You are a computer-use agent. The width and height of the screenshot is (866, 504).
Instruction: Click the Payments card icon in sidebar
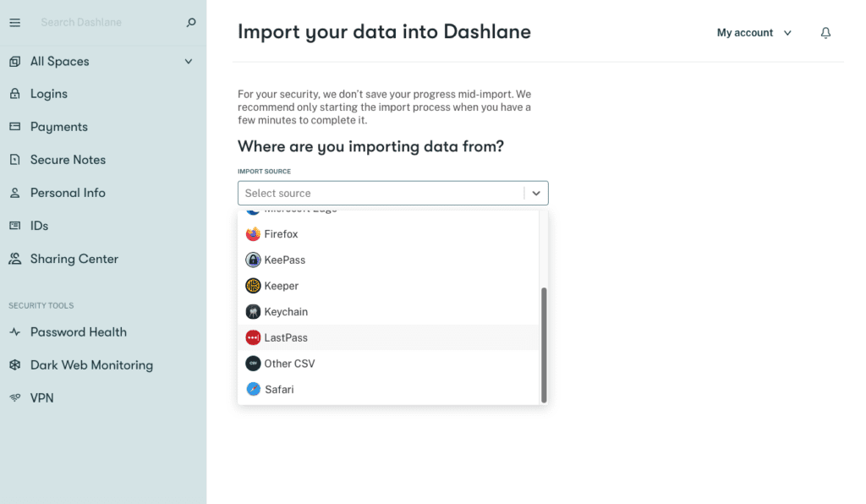(x=15, y=126)
